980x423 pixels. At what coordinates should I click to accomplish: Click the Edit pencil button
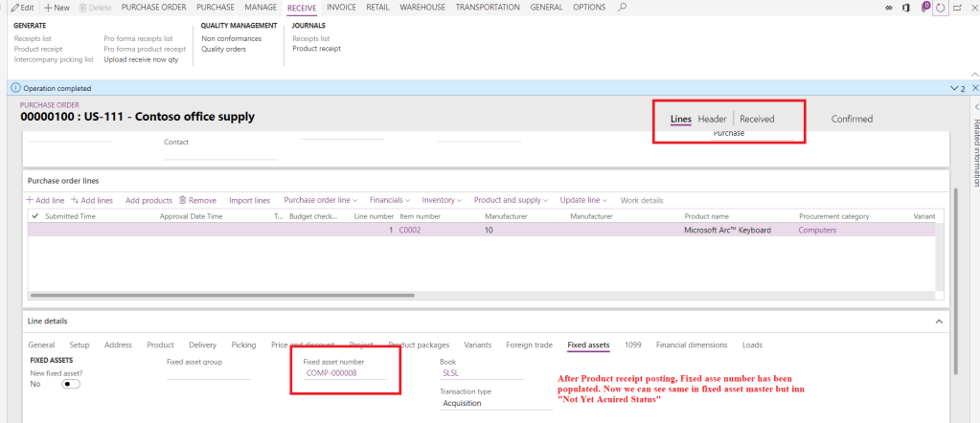(x=22, y=8)
